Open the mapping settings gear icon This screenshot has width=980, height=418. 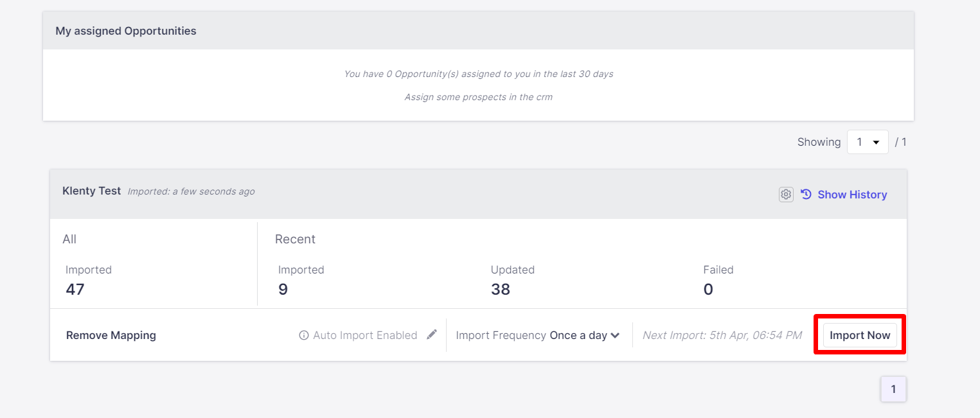tap(786, 195)
